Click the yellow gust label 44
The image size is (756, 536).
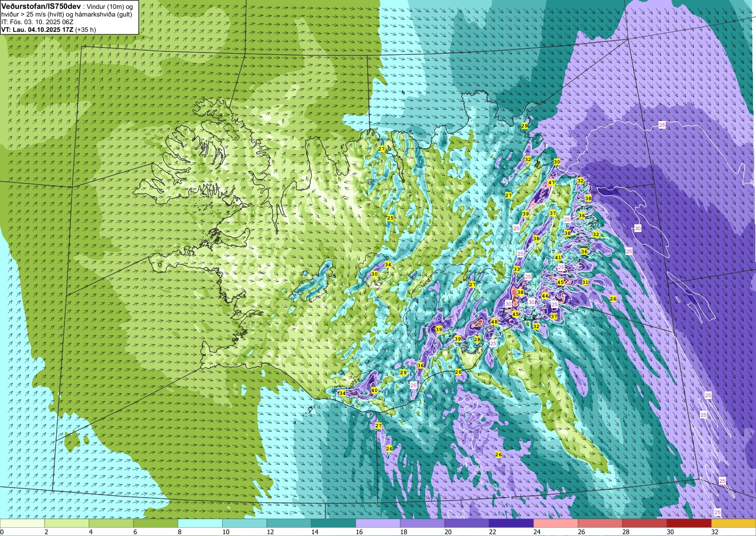(545, 296)
